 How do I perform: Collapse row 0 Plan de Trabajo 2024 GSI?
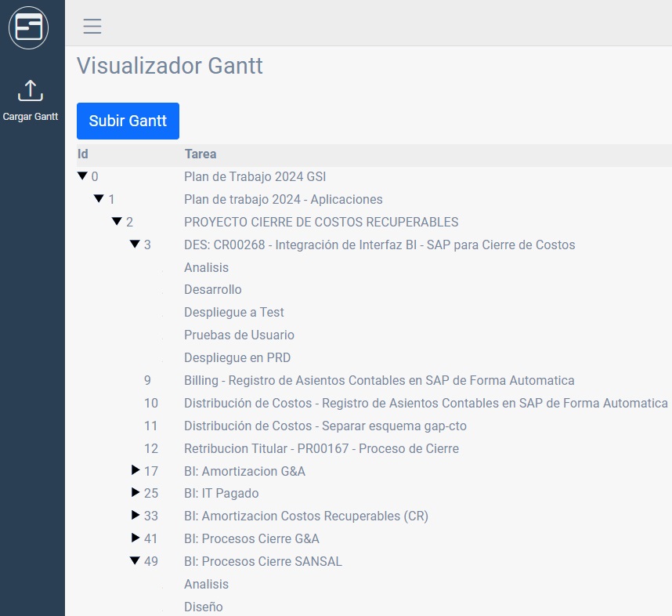(82, 176)
